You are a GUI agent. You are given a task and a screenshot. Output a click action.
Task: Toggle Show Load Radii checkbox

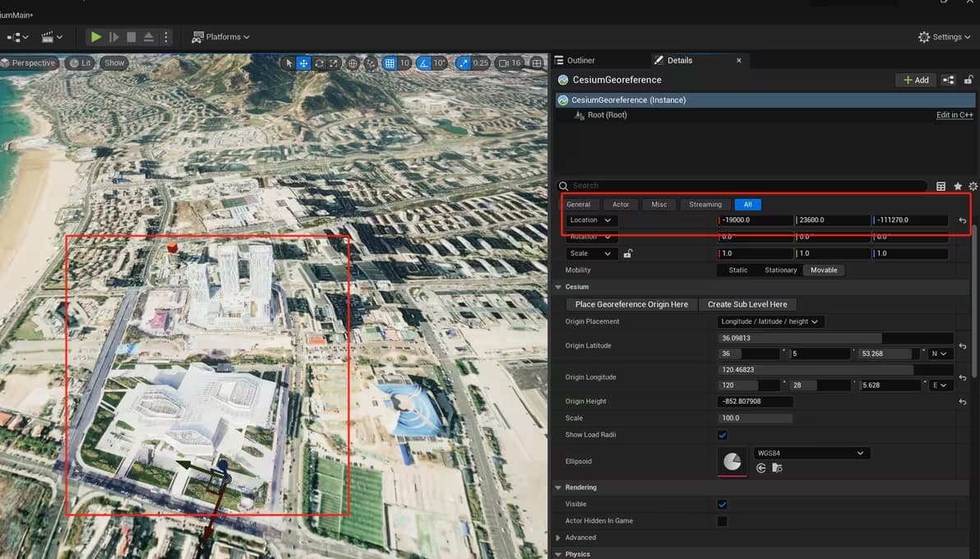[722, 435]
